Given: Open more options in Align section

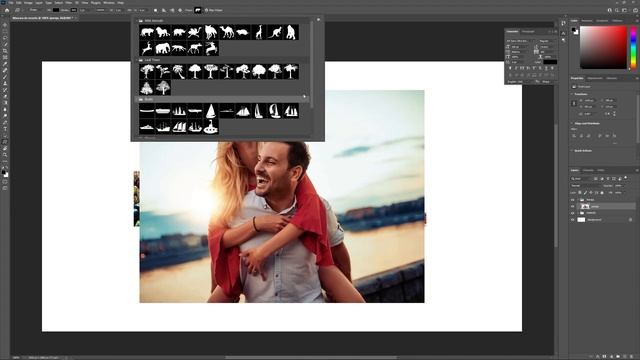Looking at the screenshot, I should [615, 143].
